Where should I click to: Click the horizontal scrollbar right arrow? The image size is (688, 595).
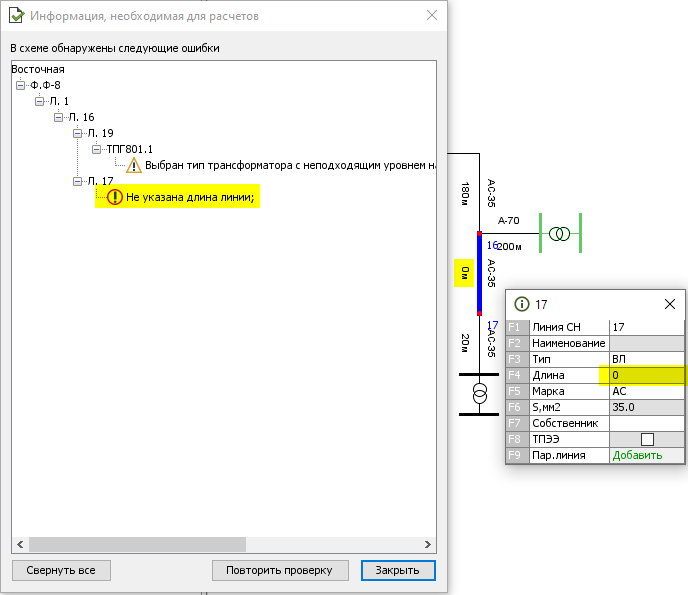pyautogui.click(x=428, y=545)
